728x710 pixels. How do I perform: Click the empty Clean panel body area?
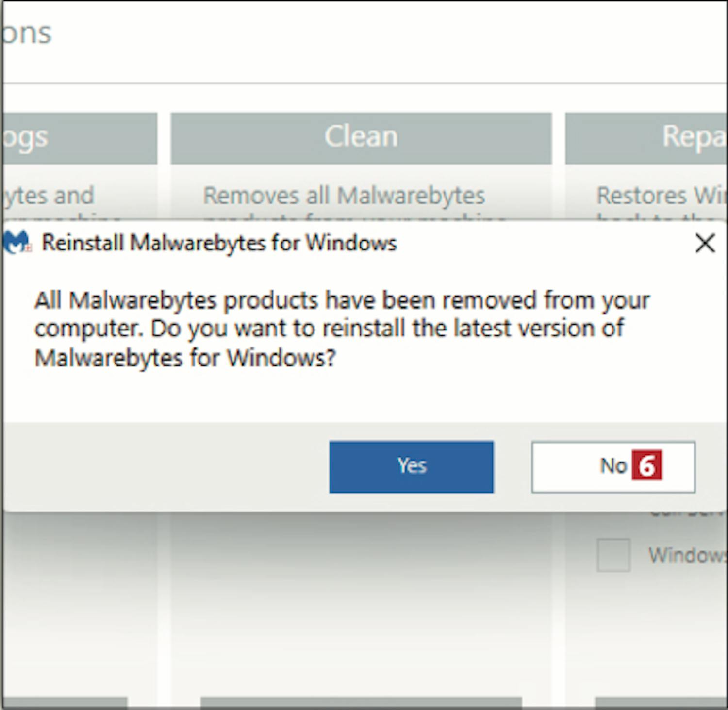coord(361,602)
